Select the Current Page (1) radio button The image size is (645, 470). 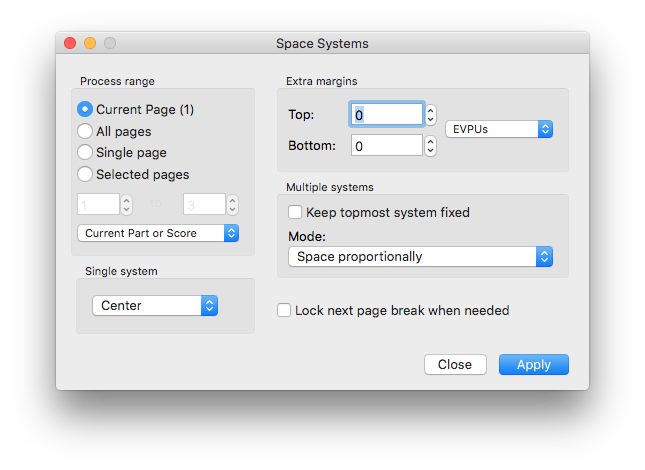pos(85,109)
